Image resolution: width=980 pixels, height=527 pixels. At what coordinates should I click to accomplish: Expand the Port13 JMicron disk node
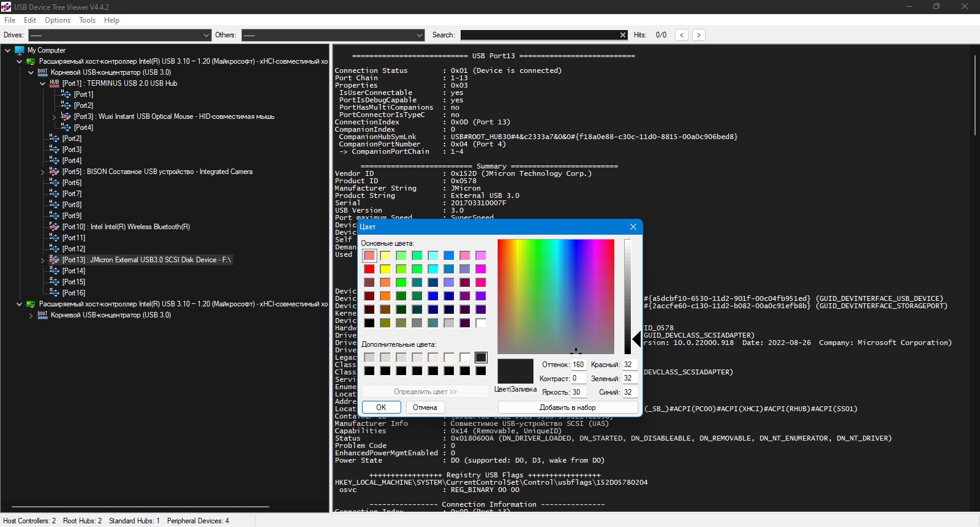tap(43, 260)
